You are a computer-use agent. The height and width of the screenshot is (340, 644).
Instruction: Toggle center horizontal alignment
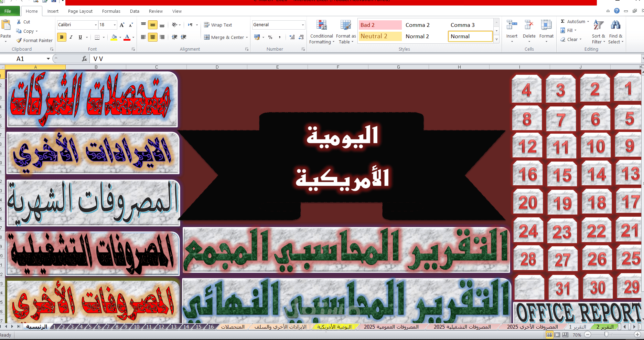tap(153, 37)
